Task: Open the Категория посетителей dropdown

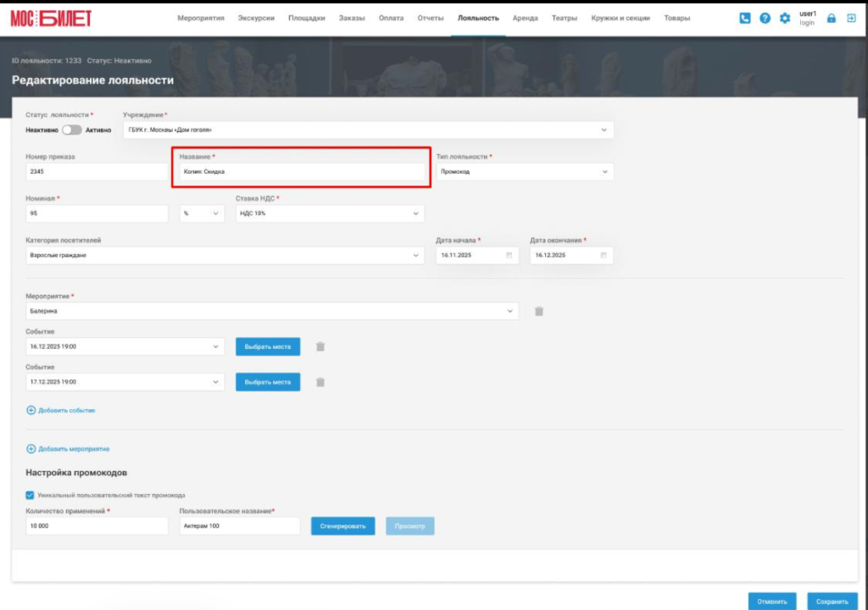Action: point(225,255)
